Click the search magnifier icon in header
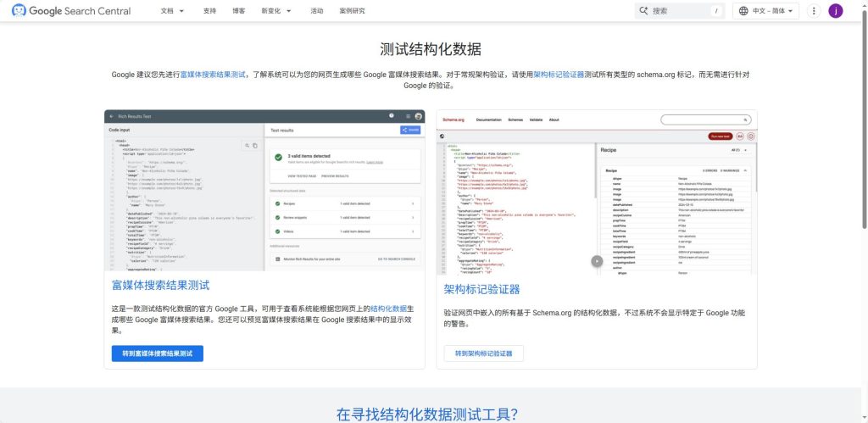Viewport: 868px width, 423px height. point(644,11)
